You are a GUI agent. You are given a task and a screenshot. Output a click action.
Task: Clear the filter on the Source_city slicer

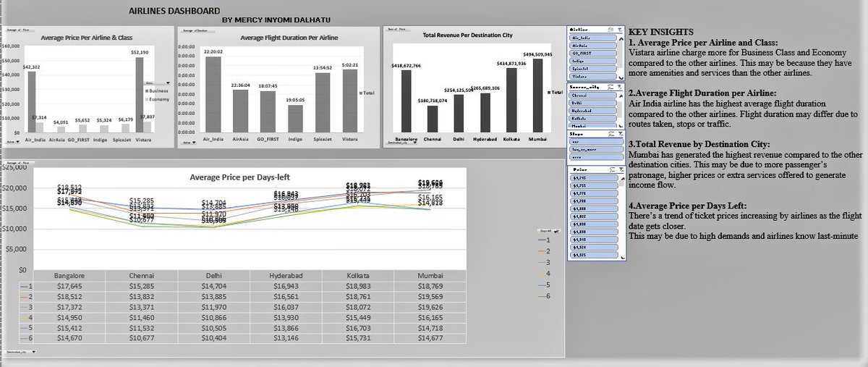click(619, 87)
